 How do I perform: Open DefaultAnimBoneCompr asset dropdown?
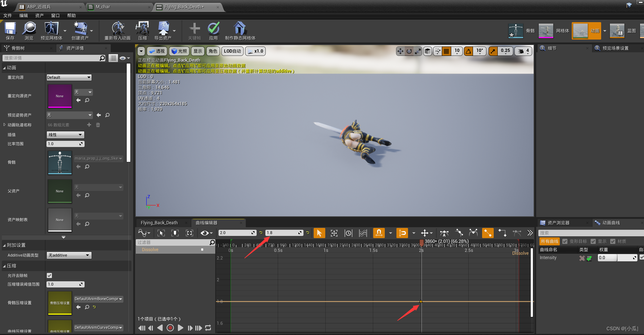click(x=98, y=299)
